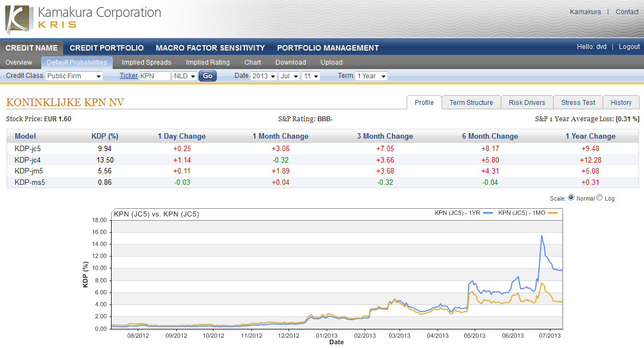
Task: Switch to the Term Structure tab
Action: pos(471,103)
